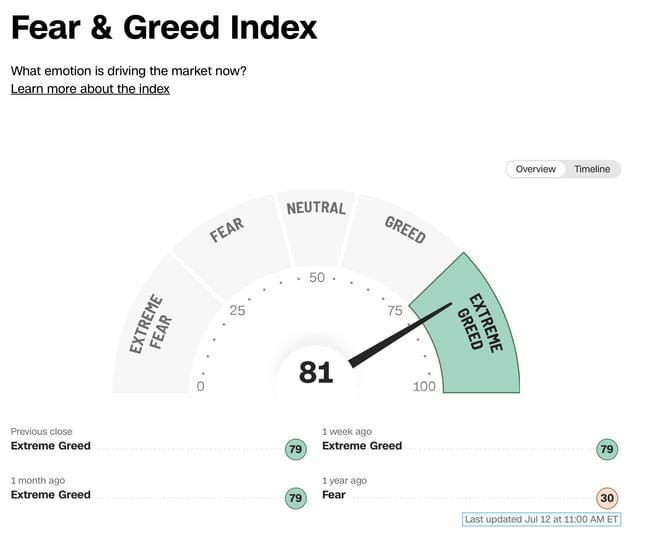This screenshot has height=534, width=650.
Task: Click the Last updated timestamp box
Action: pyautogui.click(x=541, y=519)
